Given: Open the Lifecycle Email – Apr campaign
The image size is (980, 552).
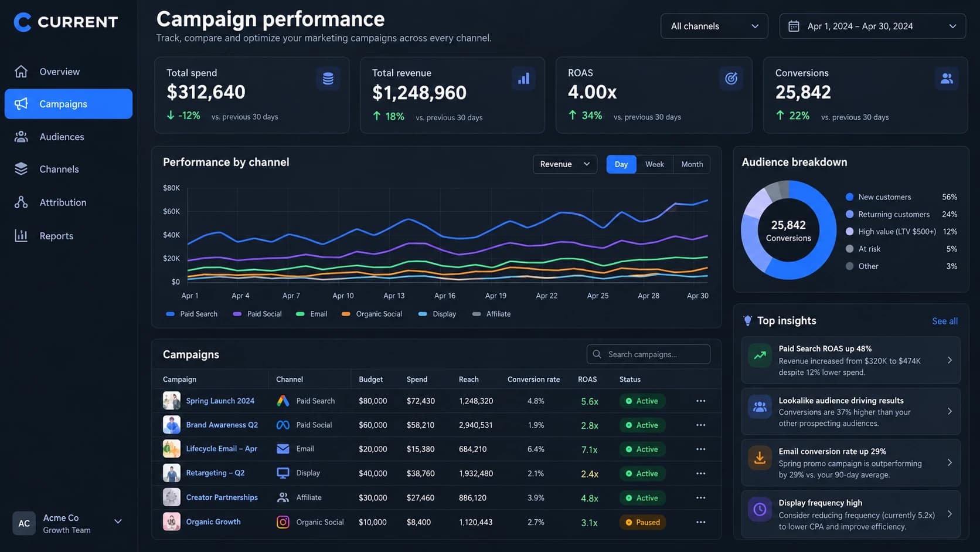Looking at the screenshot, I should tap(222, 449).
